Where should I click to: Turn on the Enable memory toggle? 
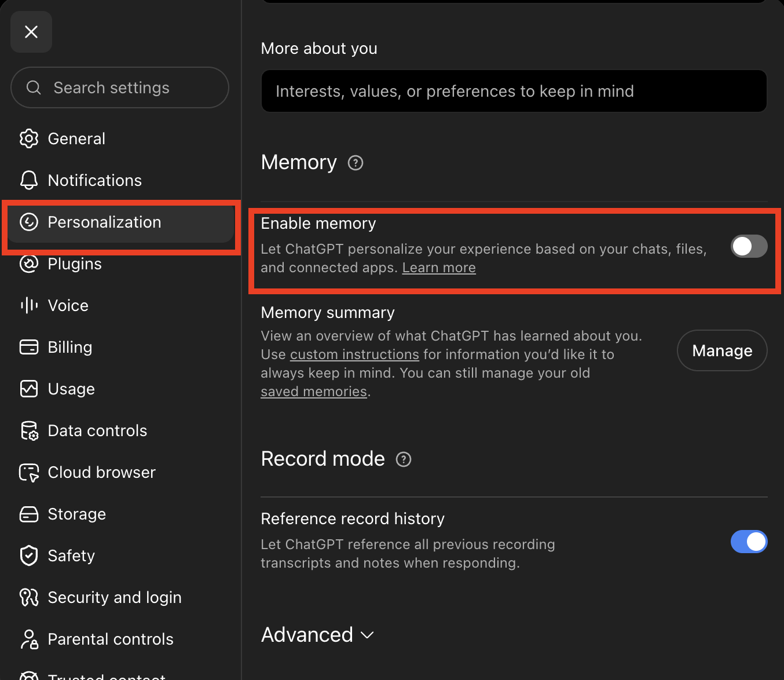tap(749, 246)
